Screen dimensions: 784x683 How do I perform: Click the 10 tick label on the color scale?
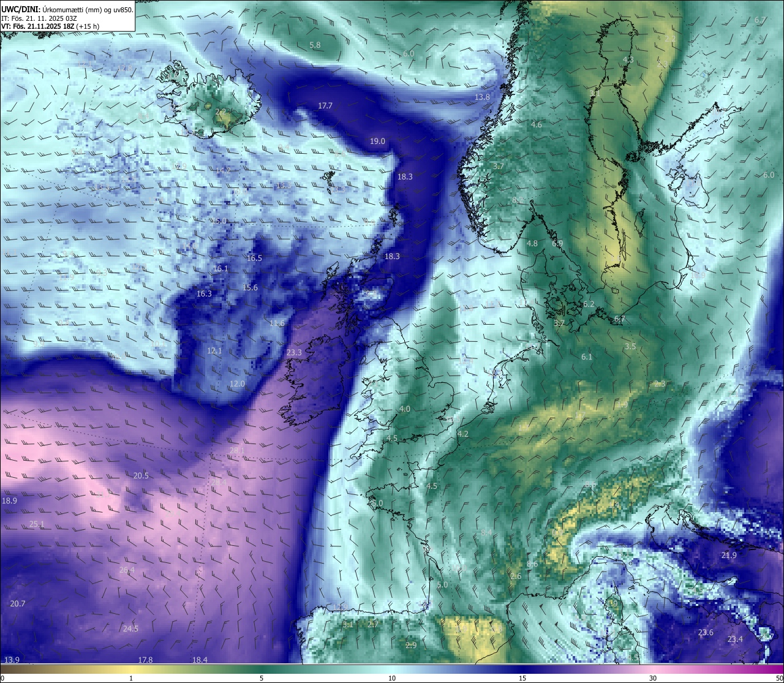[392, 678]
